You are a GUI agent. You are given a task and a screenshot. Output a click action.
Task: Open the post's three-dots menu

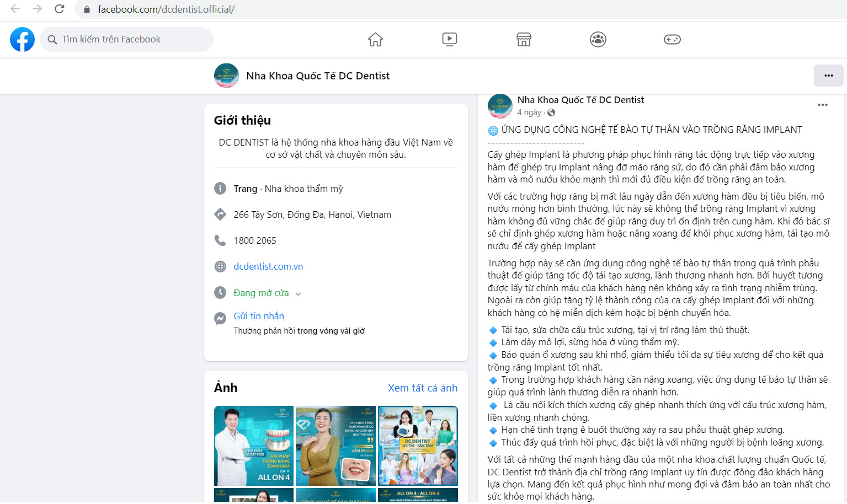click(822, 105)
